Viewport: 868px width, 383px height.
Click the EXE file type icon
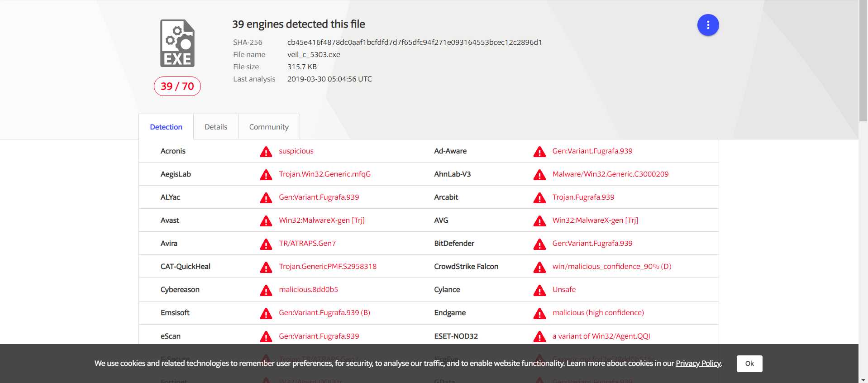[177, 43]
